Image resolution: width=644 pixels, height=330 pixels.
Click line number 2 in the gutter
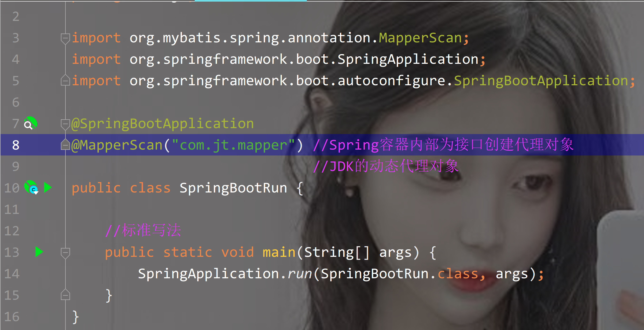[x=16, y=16]
